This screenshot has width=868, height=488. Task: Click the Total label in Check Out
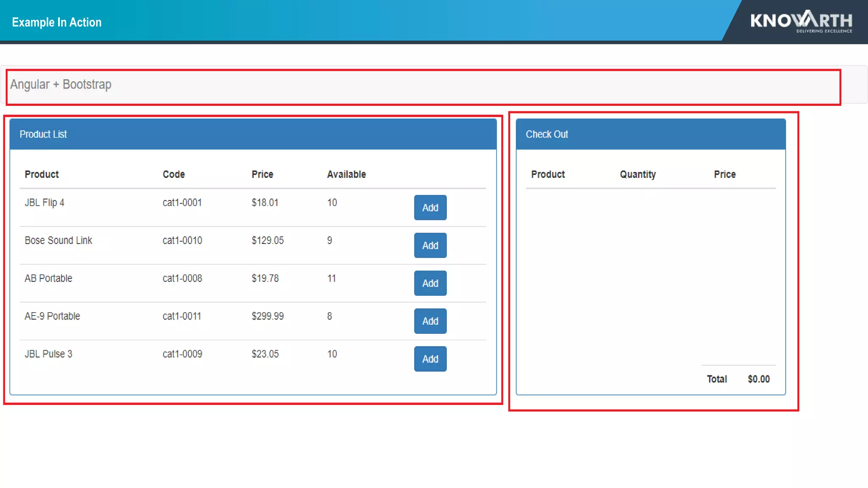(717, 379)
